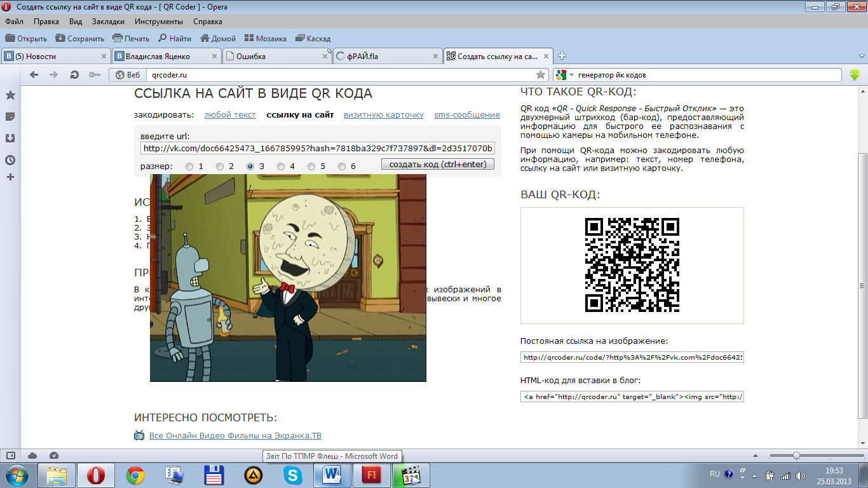Viewport: 868px width, 488px height.
Task: Click the generated QR code image
Action: (x=632, y=265)
